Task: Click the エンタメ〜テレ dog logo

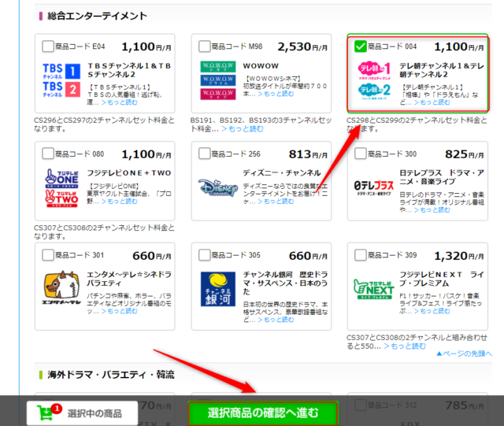Action: tap(61, 287)
